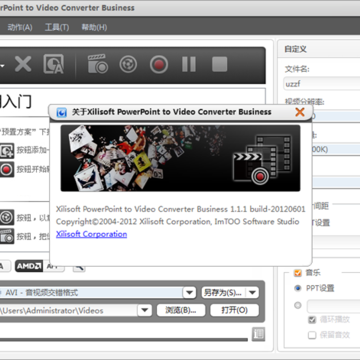Viewport: 360px width, 360px height.
Task: Click the circular convert icon in getting-started guide
Action: pyautogui.click(x=7, y=218)
